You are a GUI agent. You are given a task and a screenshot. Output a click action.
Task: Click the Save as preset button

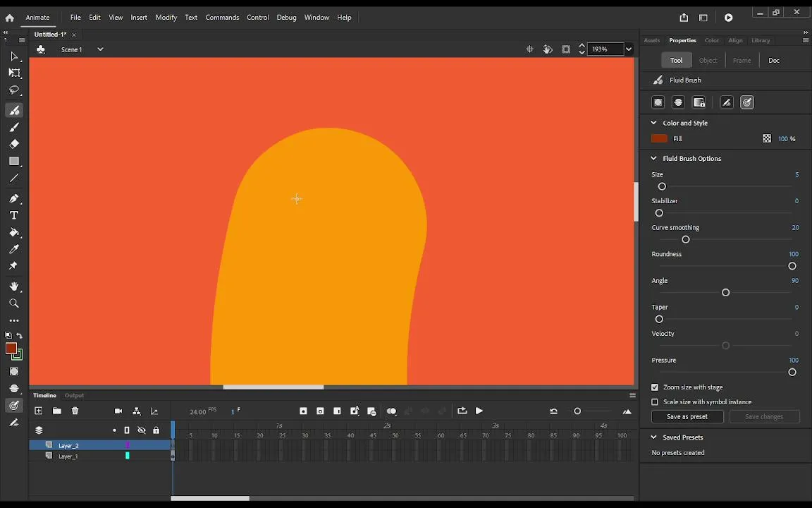687,417
